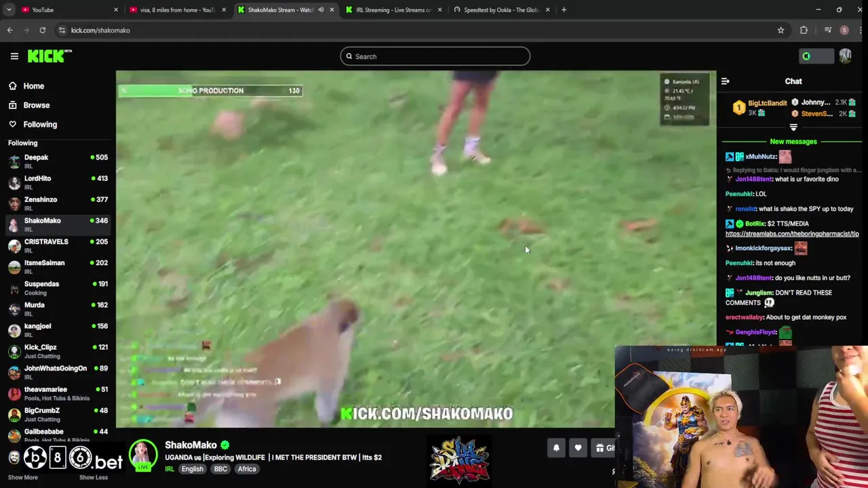Click the BotRix username in chat
868x488 pixels.
click(x=755, y=224)
